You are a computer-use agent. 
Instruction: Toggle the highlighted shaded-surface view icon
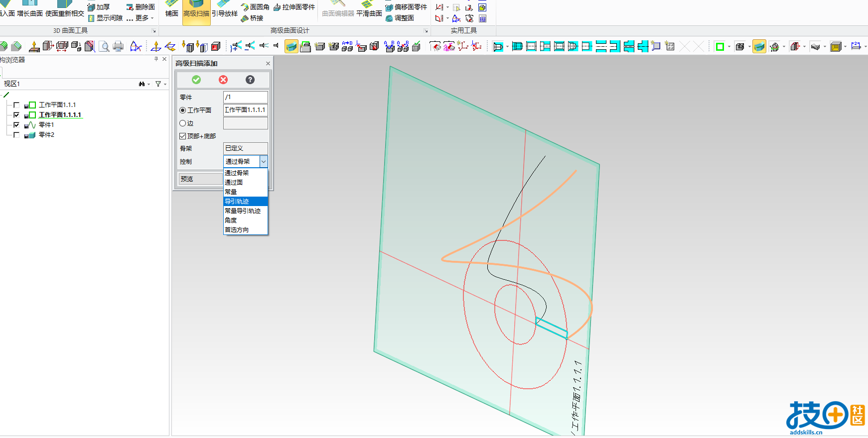(291, 47)
